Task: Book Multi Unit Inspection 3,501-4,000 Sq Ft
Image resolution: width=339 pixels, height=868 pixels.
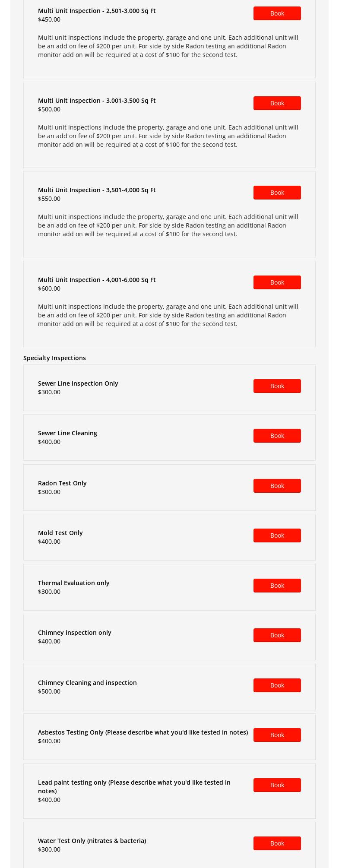Action: click(x=277, y=193)
